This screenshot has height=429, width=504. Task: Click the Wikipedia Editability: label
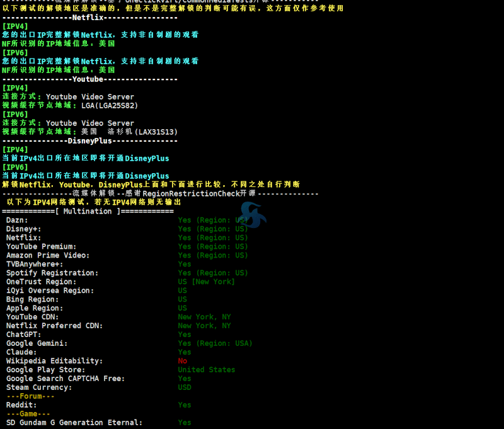click(x=55, y=361)
